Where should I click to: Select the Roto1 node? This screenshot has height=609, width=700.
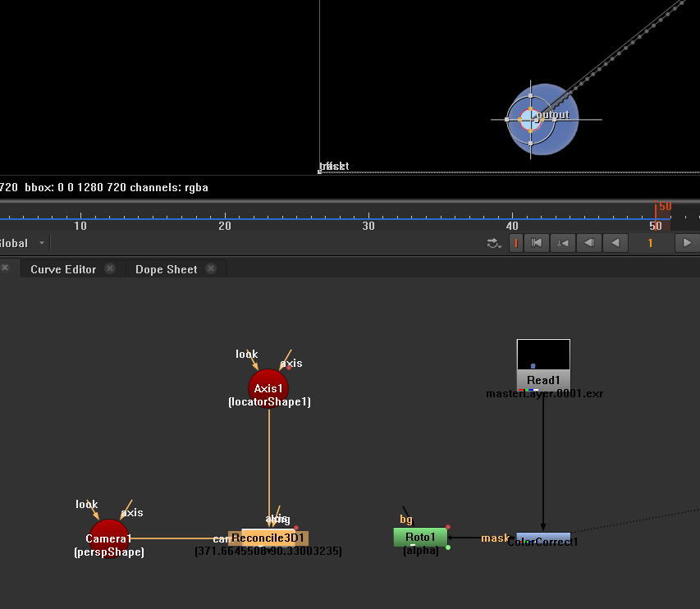420,537
